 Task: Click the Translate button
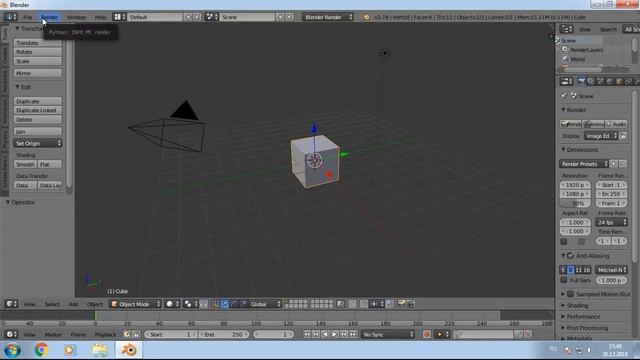[x=38, y=43]
